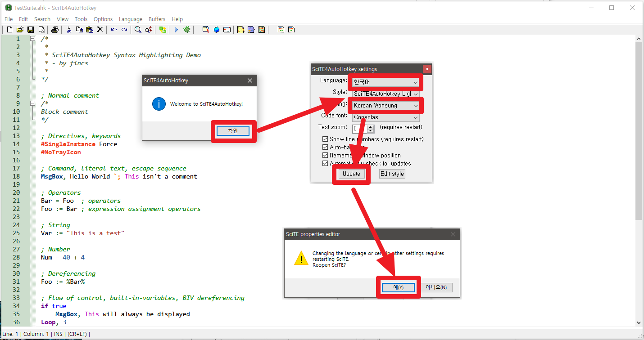Open the Language dropdown in settings
This screenshot has height=340, width=644.
tap(385, 82)
